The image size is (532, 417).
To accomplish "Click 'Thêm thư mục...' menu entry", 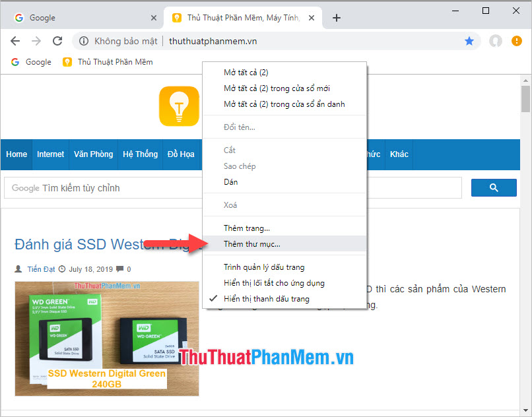I will click(284, 244).
